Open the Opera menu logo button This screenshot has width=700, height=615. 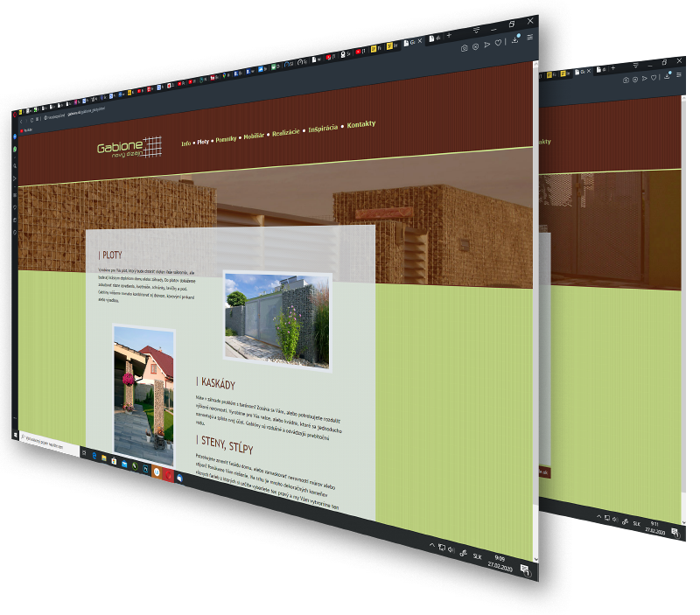[14, 115]
